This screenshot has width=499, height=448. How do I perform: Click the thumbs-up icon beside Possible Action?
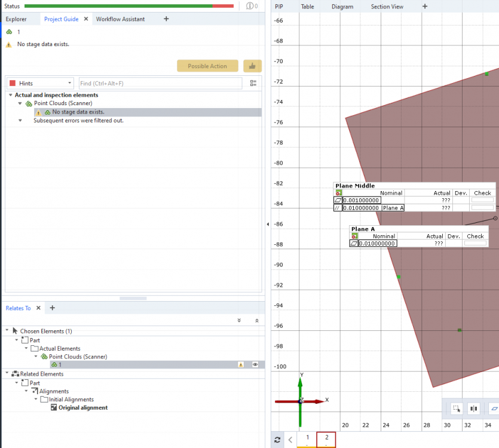(x=252, y=66)
